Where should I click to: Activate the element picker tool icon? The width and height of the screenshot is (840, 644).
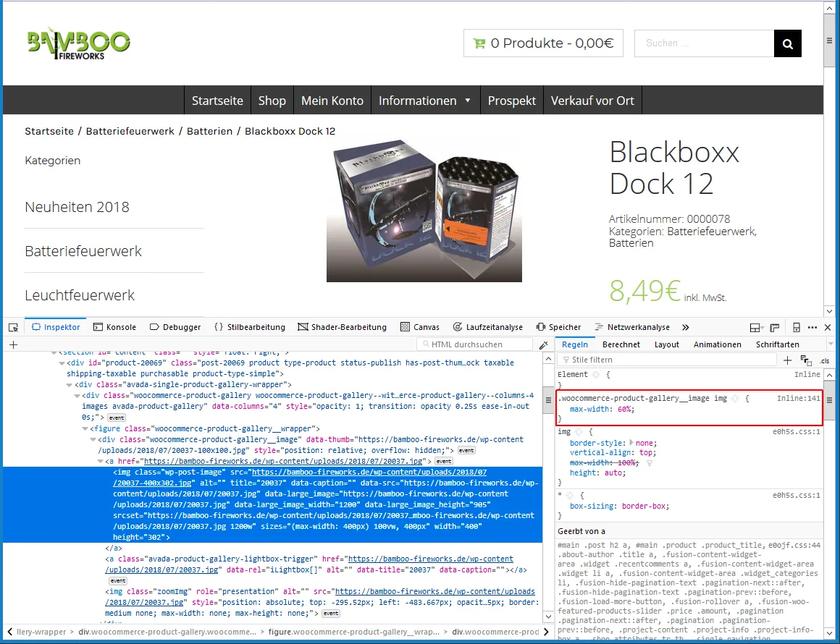click(13, 327)
